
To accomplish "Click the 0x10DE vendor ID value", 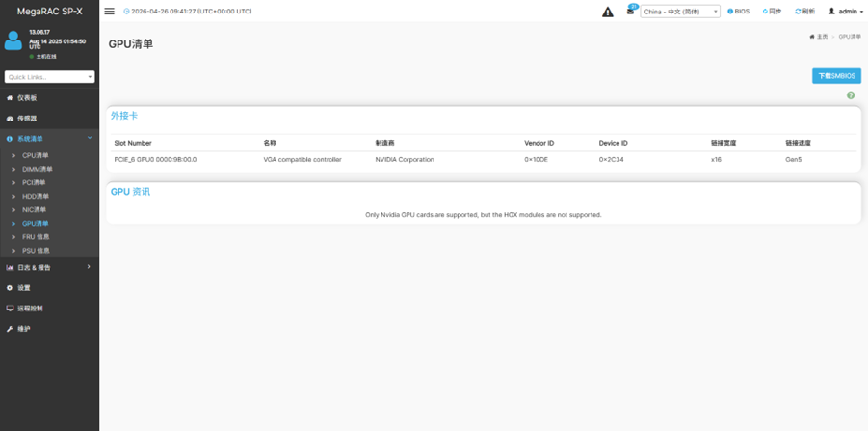I will [x=536, y=159].
